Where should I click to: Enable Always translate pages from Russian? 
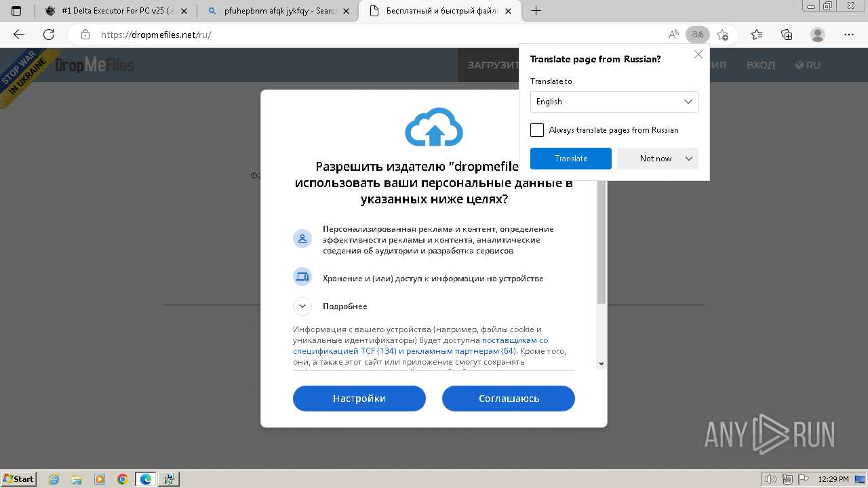point(537,130)
